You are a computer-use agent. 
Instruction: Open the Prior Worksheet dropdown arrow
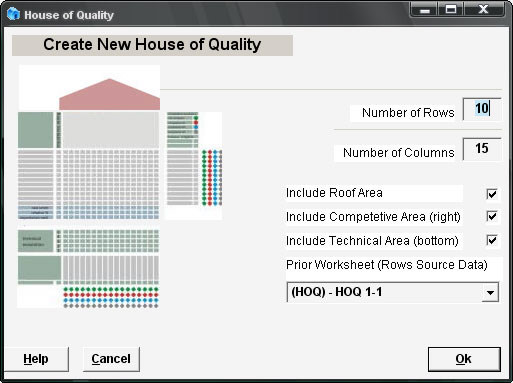coord(490,292)
